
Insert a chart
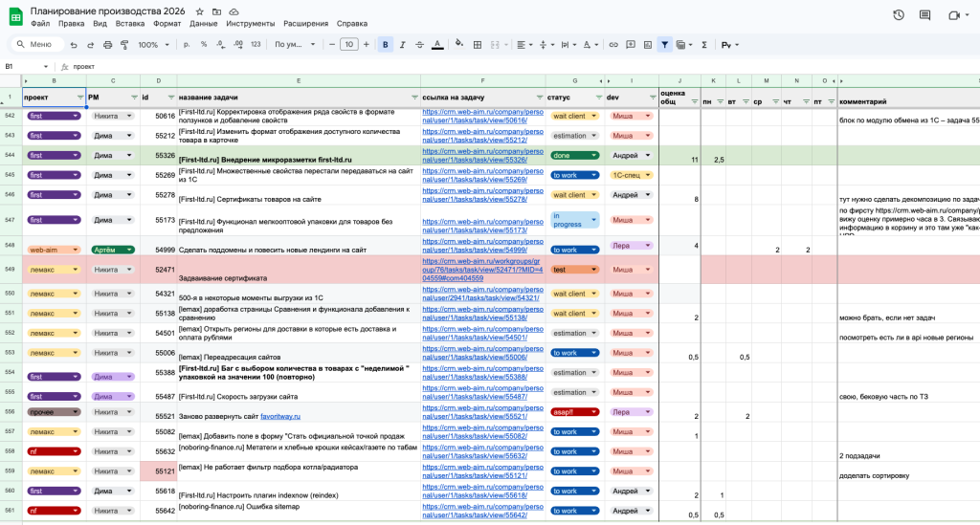pos(648,45)
